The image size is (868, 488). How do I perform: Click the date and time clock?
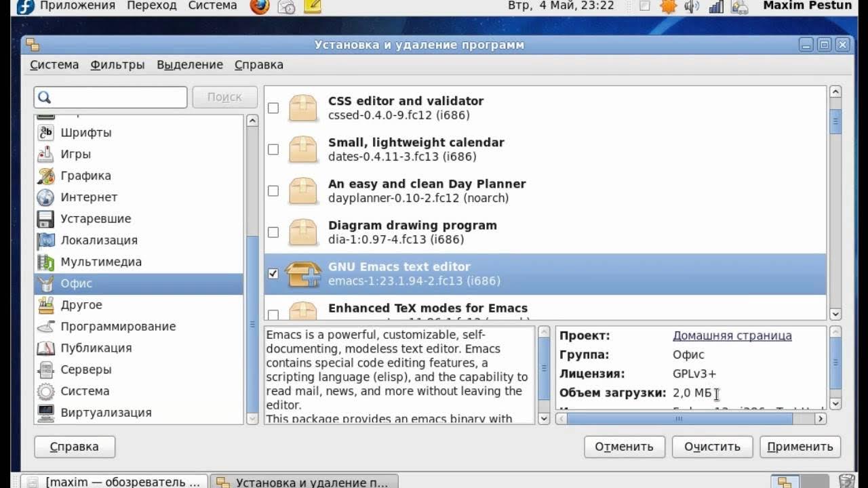click(x=561, y=6)
